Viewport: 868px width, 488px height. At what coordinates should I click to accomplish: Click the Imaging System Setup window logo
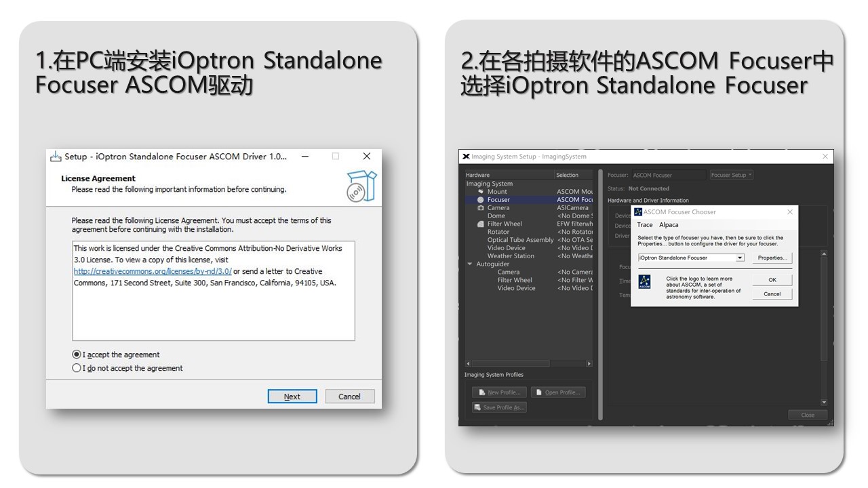point(466,157)
